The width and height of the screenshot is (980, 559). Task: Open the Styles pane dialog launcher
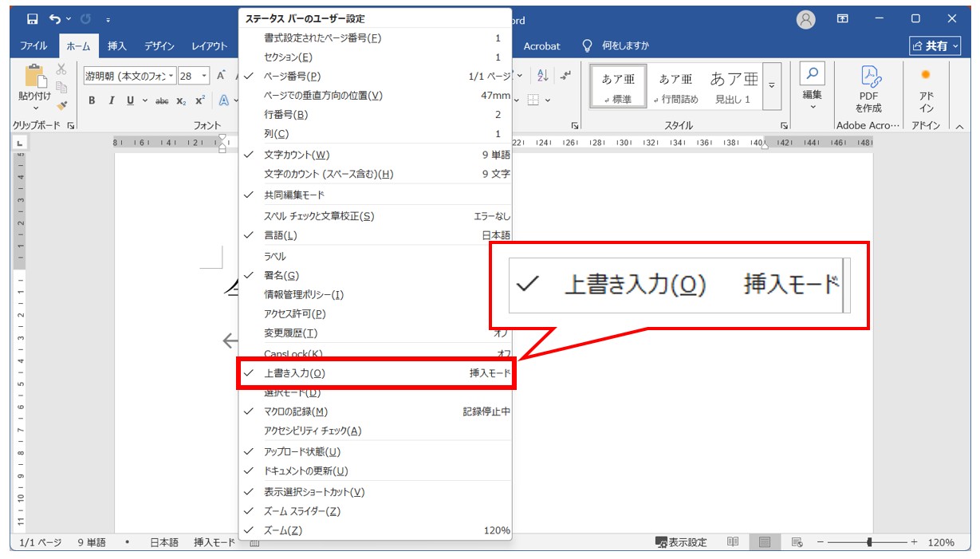click(x=785, y=126)
